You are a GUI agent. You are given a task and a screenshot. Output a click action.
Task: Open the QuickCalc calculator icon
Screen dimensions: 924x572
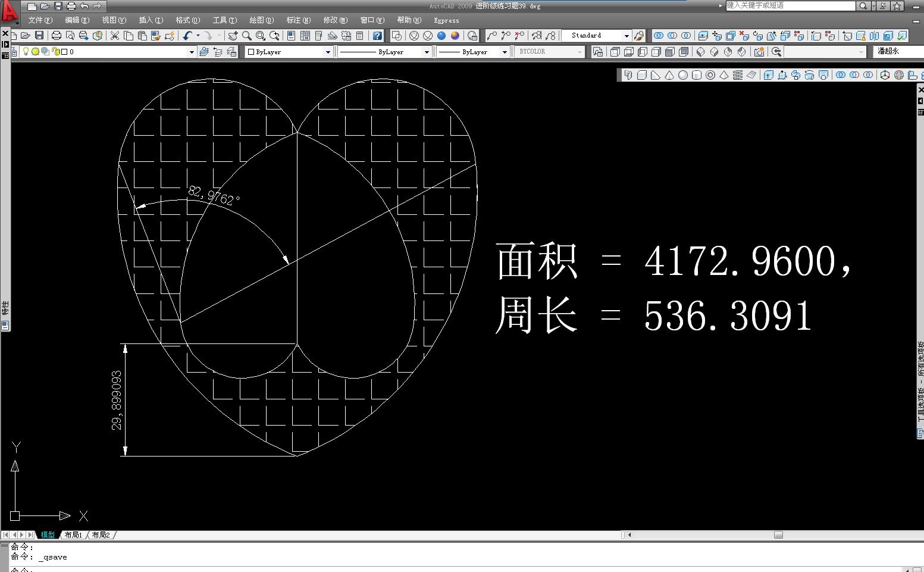[x=360, y=36]
